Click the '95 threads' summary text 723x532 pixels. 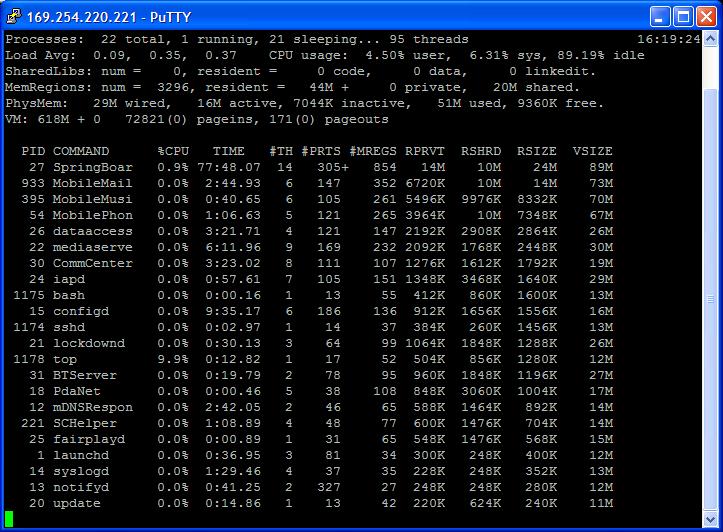pyautogui.click(x=429, y=39)
